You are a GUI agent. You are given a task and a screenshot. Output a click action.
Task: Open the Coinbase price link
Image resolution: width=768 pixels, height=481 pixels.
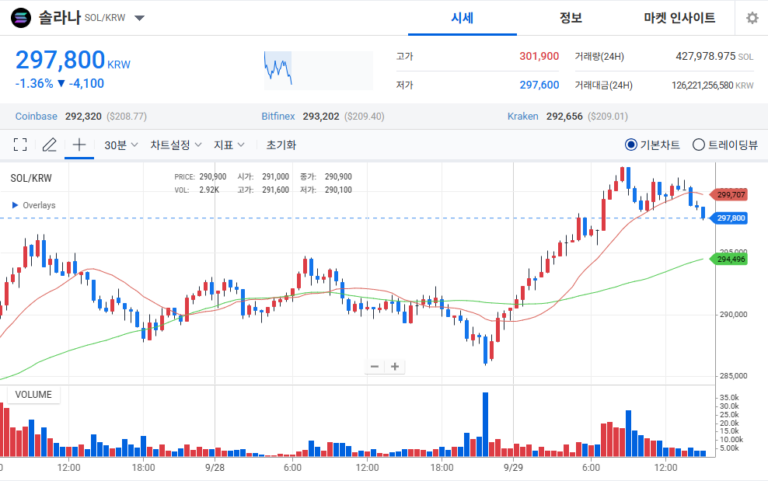coord(36,116)
